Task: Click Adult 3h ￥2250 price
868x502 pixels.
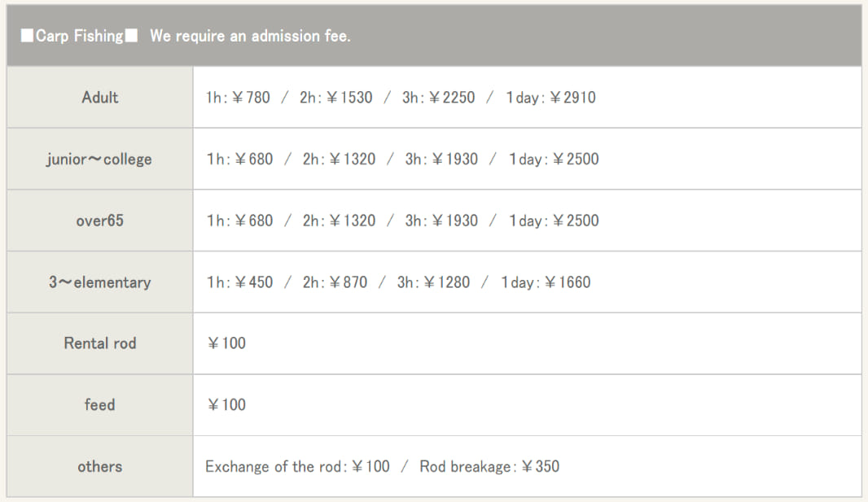Action: [x=438, y=98]
